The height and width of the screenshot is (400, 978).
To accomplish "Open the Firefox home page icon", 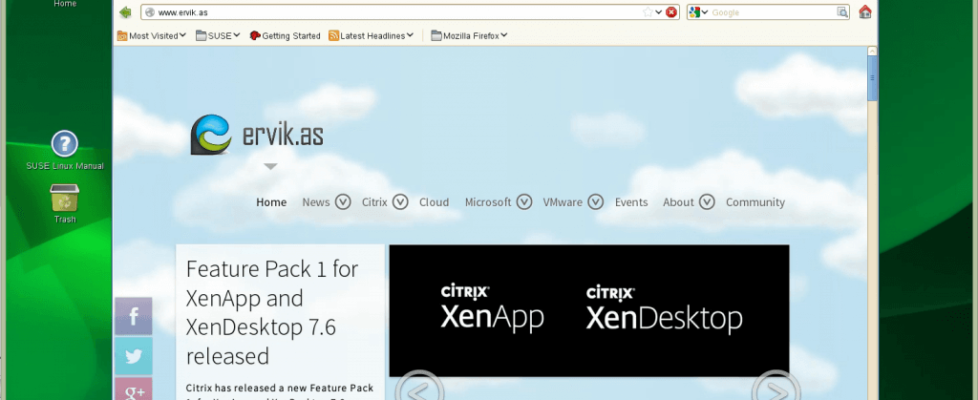I will click(x=864, y=12).
